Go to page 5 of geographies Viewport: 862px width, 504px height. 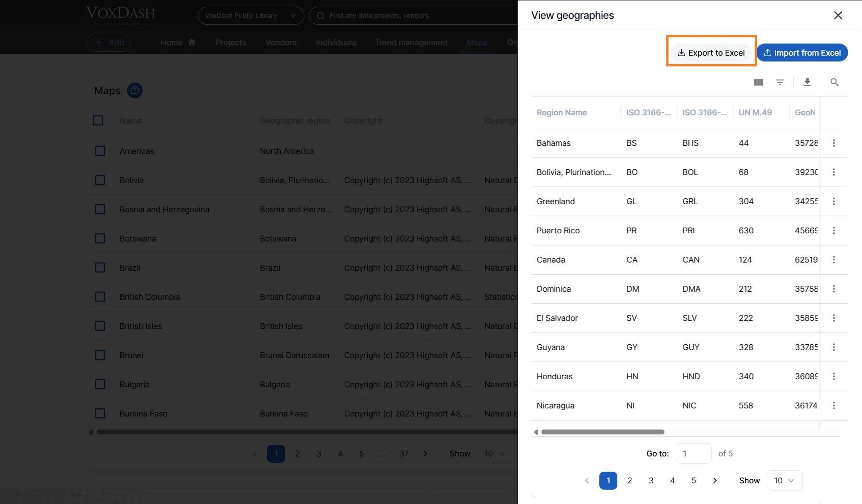point(694,481)
